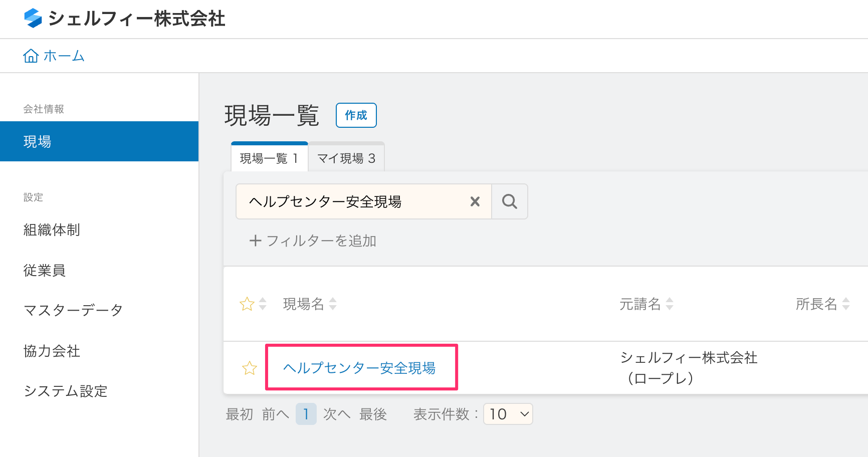
Task: Click the Shelfy company logo icon
Action: click(33, 19)
